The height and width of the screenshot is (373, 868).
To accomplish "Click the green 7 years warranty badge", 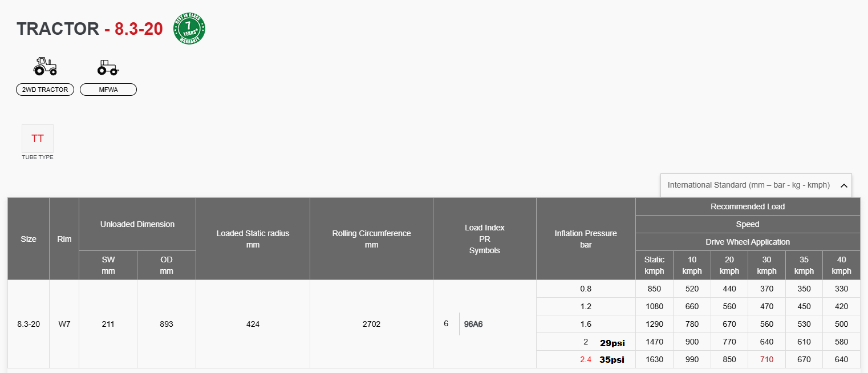I will 189,29.
